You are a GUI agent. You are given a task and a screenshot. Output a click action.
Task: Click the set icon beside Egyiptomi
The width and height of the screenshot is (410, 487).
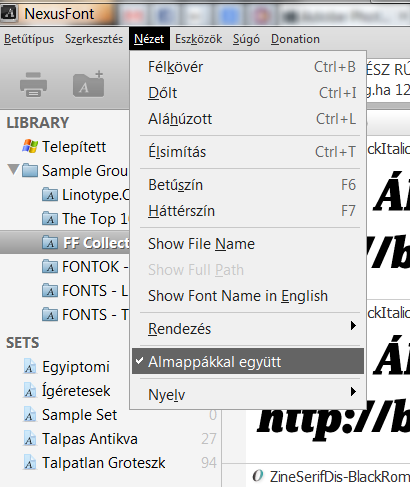click(30, 367)
